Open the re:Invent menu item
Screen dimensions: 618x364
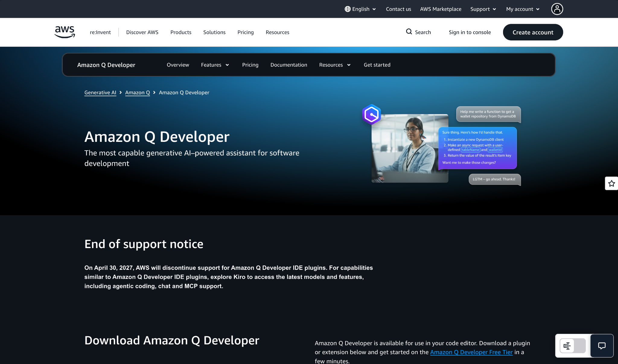(100, 32)
